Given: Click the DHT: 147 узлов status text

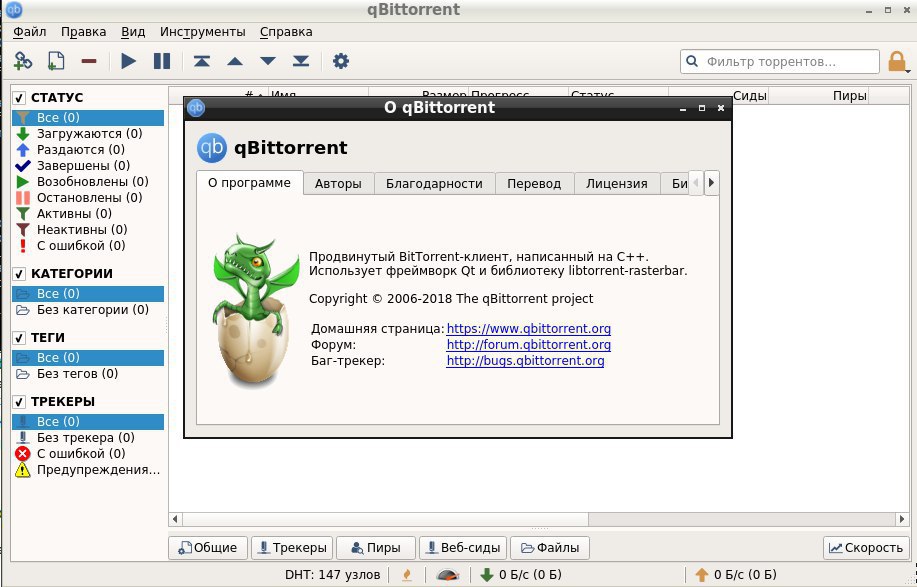Looking at the screenshot, I should click(x=332, y=575).
